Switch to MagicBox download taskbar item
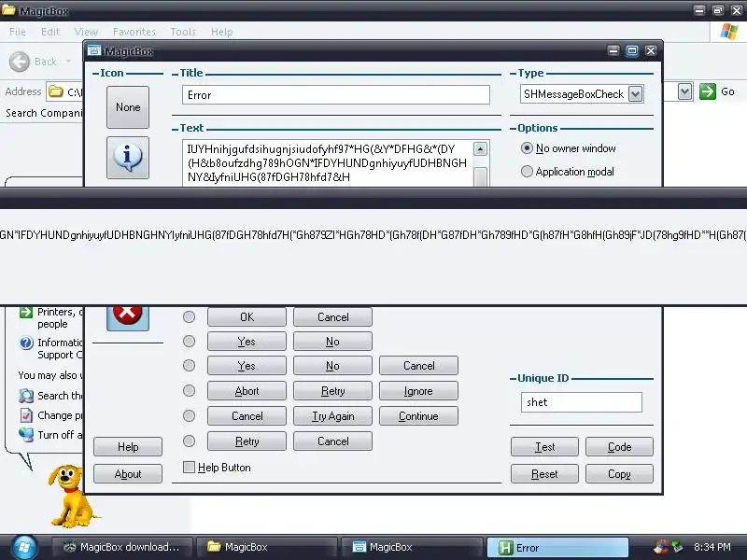Screen dimensions: 747x560 coord(122,547)
